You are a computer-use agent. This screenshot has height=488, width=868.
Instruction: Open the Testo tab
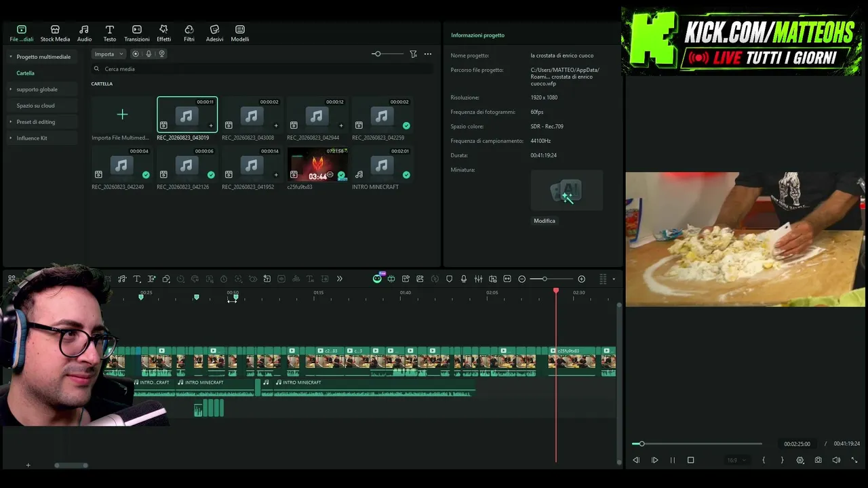[x=109, y=33]
